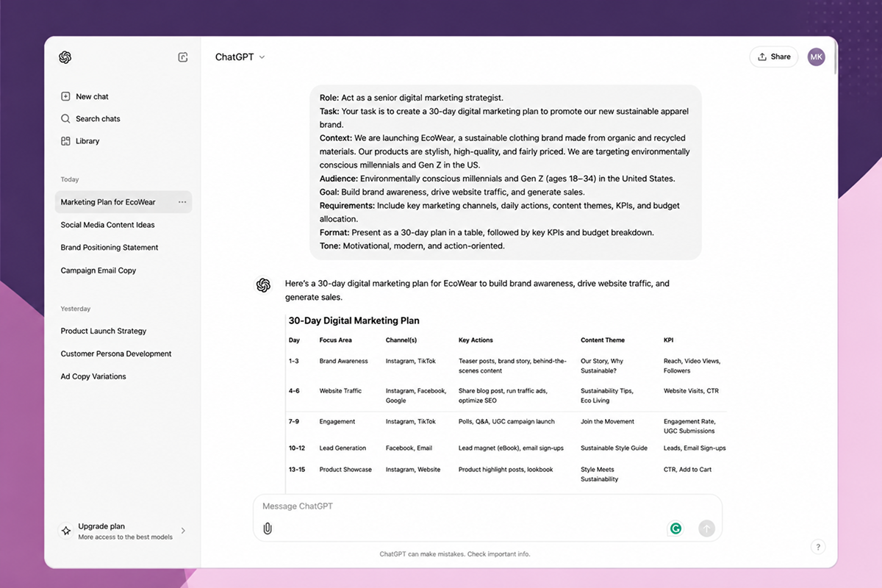This screenshot has width=882, height=588.
Task: Open the Library
Action: pyautogui.click(x=87, y=141)
